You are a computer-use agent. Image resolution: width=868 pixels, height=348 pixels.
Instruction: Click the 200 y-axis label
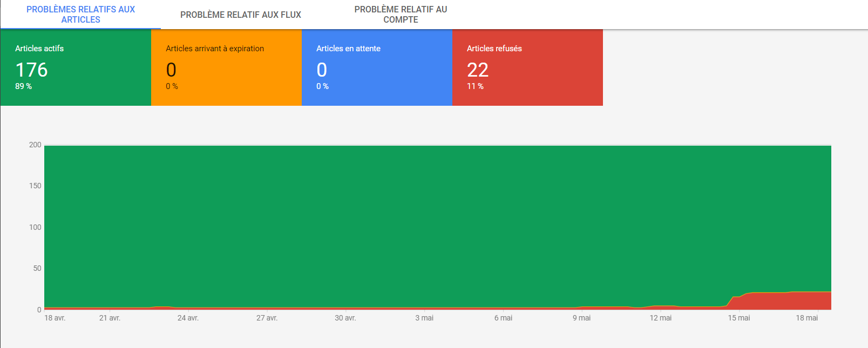tap(35, 145)
